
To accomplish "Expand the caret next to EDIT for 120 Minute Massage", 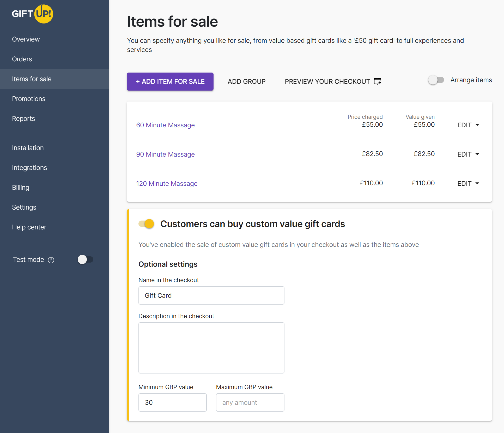I will [x=477, y=183].
